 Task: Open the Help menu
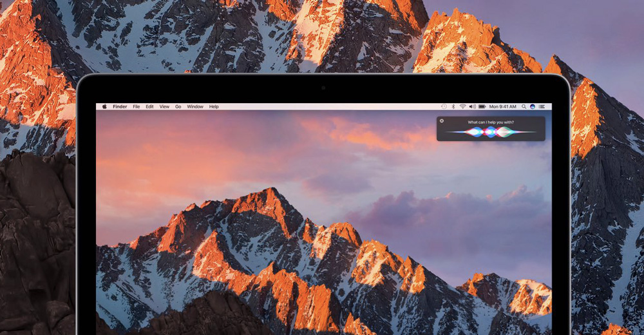(214, 106)
